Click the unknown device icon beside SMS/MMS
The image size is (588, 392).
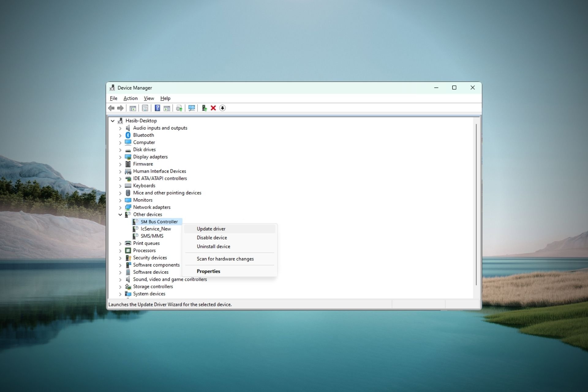(x=135, y=236)
